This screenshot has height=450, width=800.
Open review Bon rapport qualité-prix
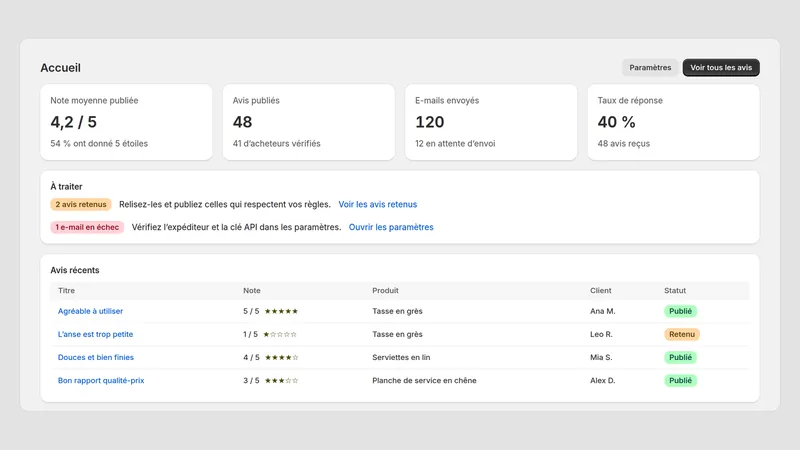(x=101, y=381)
